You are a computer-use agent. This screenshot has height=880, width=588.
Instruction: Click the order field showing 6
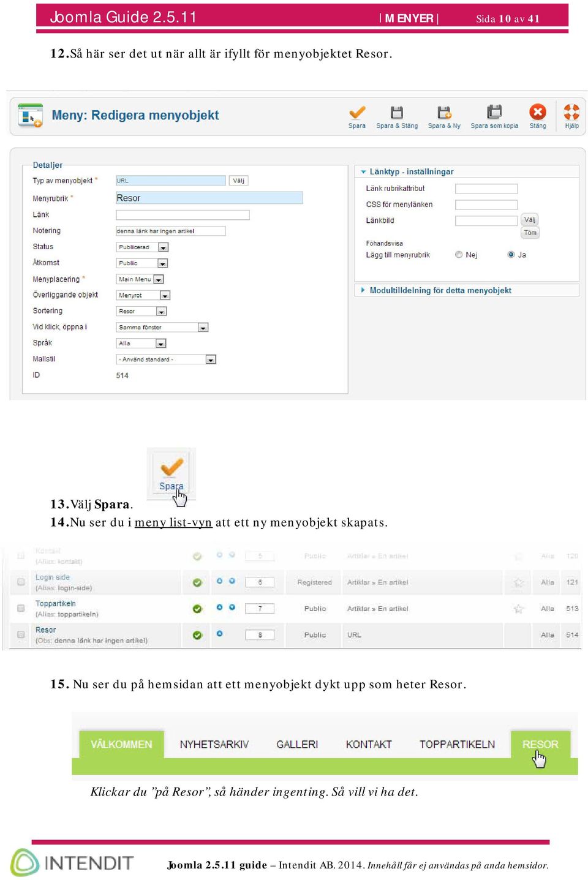260,582
